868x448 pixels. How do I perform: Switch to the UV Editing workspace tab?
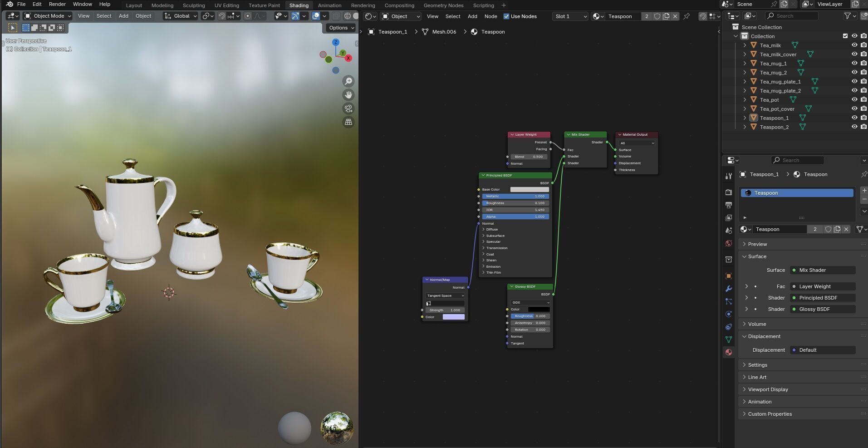tap(226, 5)
